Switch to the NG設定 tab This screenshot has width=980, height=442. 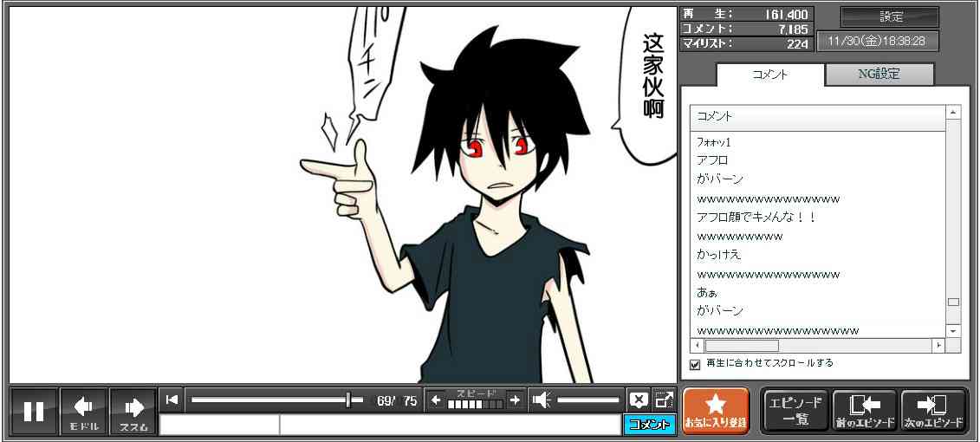click(x=879, y=75)
